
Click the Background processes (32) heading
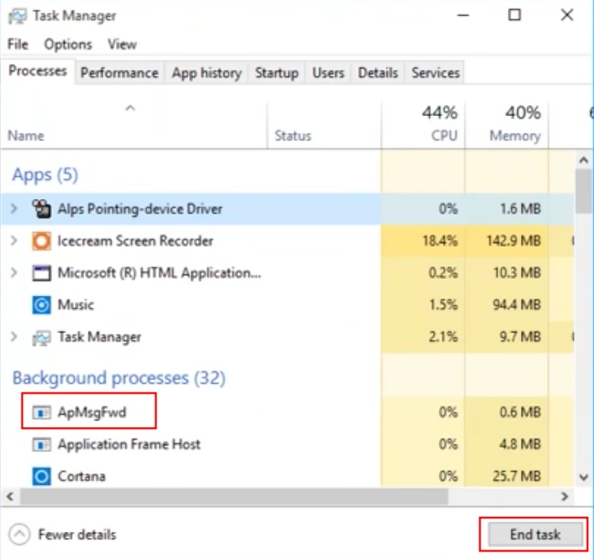(119, 378)
